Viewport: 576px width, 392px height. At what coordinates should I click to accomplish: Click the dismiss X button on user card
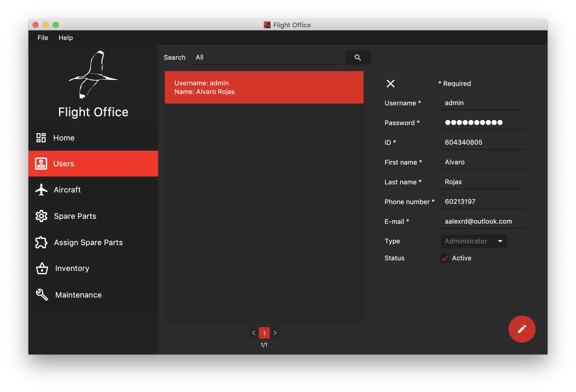(x=390, y=84)
